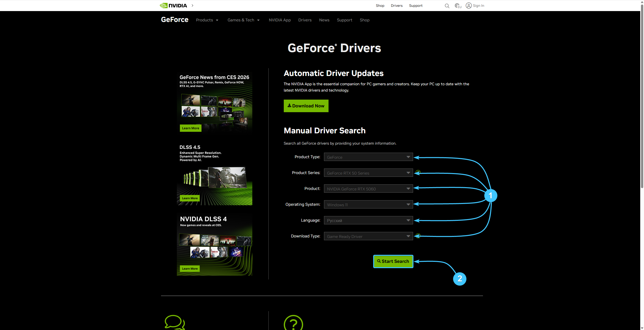Open the Product Type dropdown
Screen dimensions: 644x330
click(368, 157)
